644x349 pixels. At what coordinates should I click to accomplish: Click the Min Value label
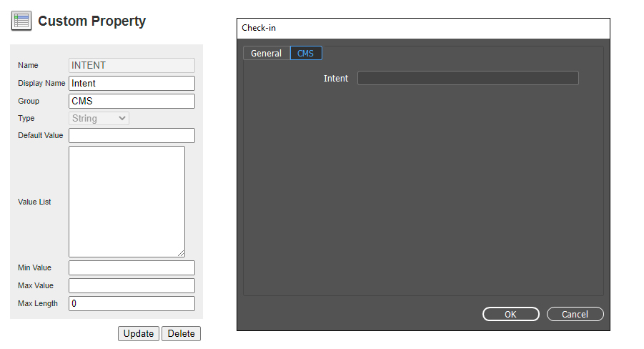tap(34, 268)
